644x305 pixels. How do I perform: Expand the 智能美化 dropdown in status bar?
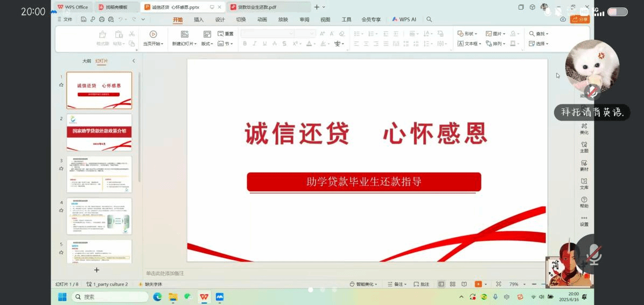[363, 284]
